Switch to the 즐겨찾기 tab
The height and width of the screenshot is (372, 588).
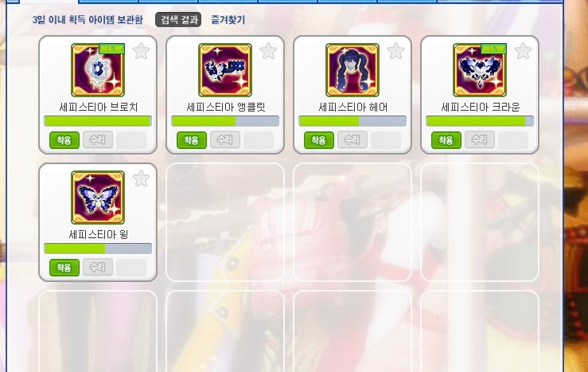coord(228,20)
